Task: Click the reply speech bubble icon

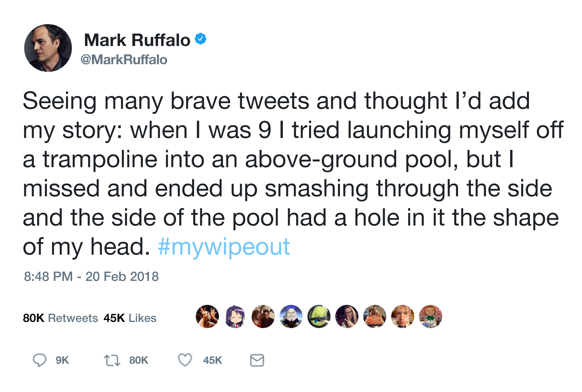Action: coord(39,360)
